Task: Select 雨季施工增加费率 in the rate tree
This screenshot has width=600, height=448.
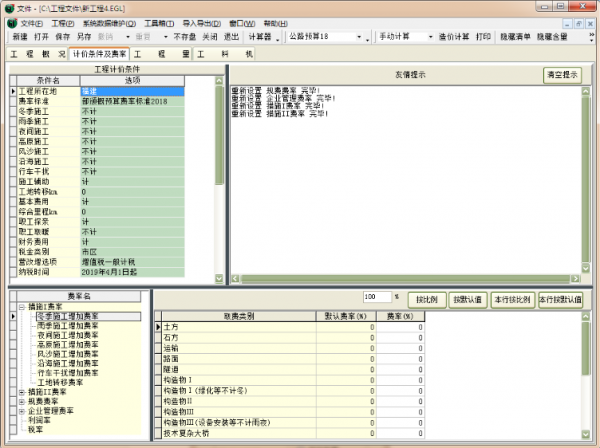Action: (68, 326)
